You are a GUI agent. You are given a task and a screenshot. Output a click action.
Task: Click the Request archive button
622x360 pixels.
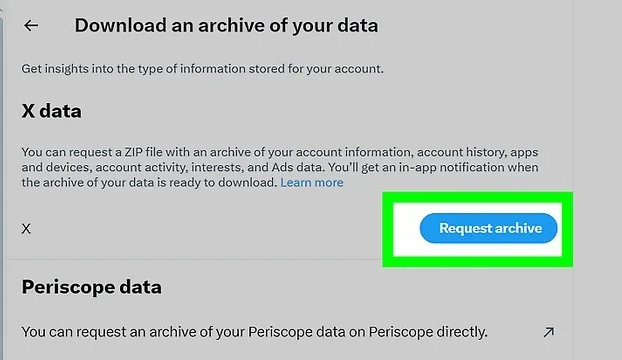click(488, 228)
